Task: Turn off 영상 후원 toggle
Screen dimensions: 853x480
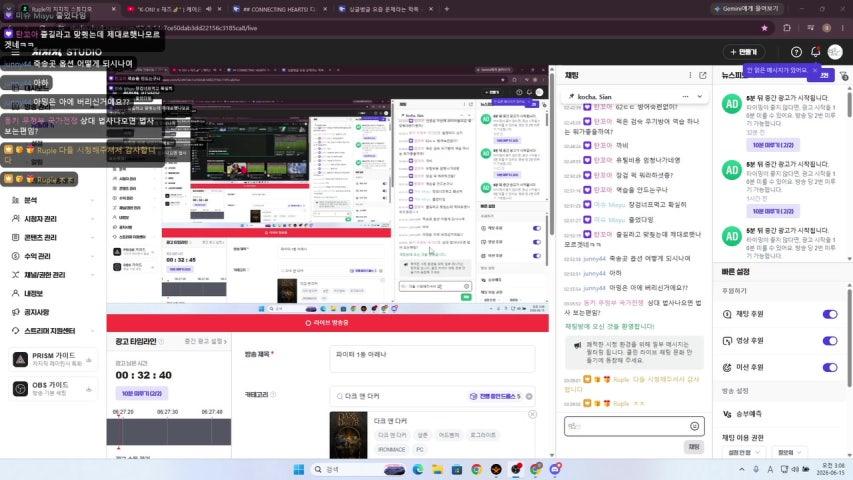Action: click(830, 341)
